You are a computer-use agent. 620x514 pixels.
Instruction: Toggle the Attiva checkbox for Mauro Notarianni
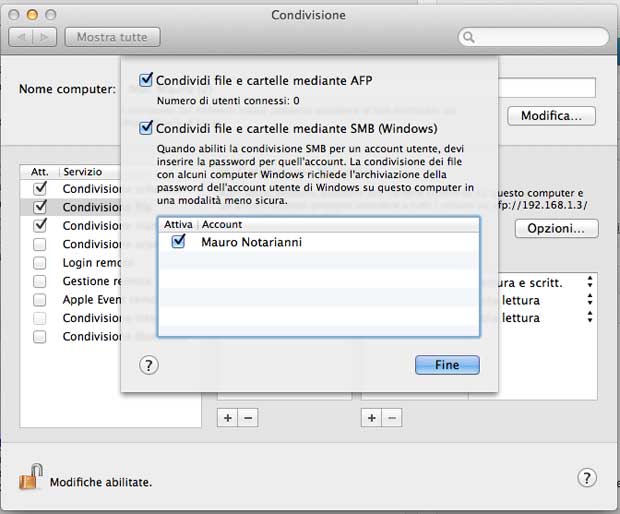pyautogui.click(x=178, y=241)
